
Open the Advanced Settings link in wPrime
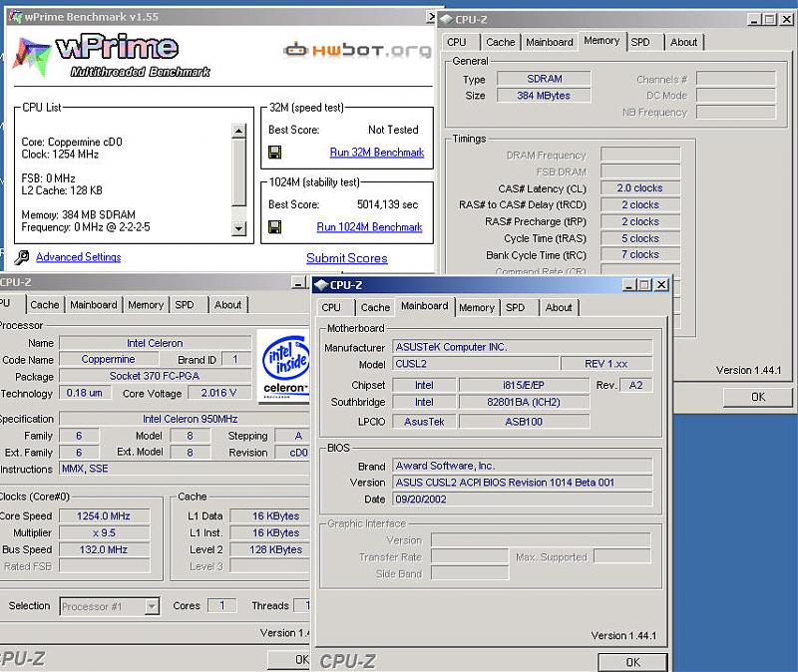[79, 257]
